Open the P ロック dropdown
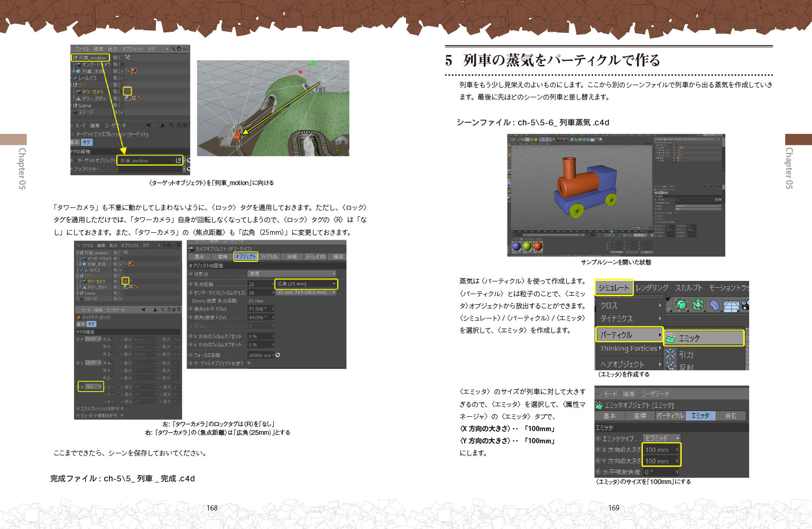812x529 pixels. pos(93,339)
